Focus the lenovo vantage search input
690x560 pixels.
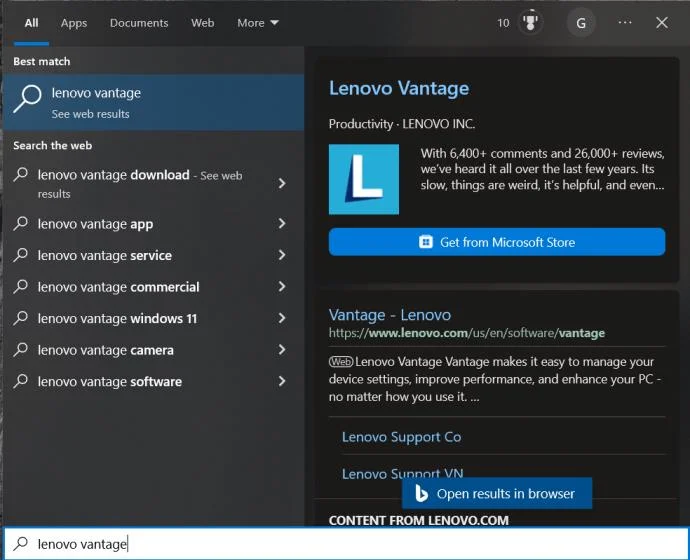(346, 544)
